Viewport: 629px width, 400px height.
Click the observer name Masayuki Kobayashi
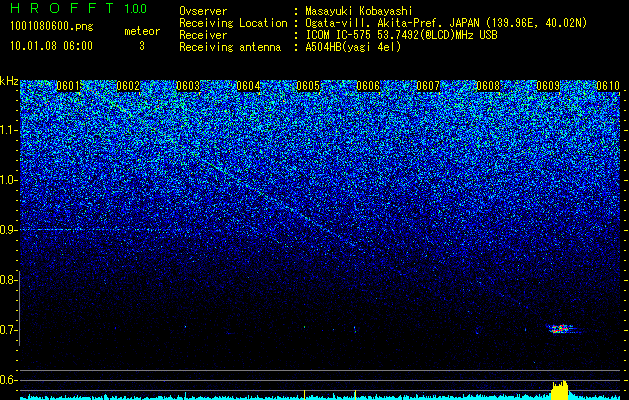[x=359, y=12]
